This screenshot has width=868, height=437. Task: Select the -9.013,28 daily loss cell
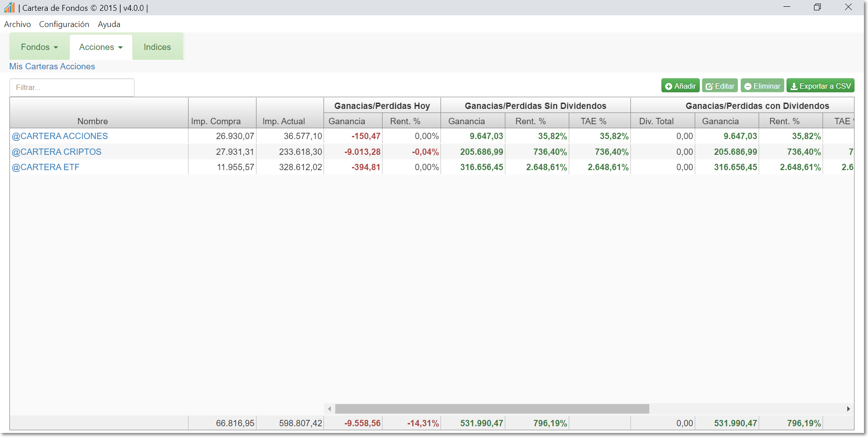coord(353,152)
